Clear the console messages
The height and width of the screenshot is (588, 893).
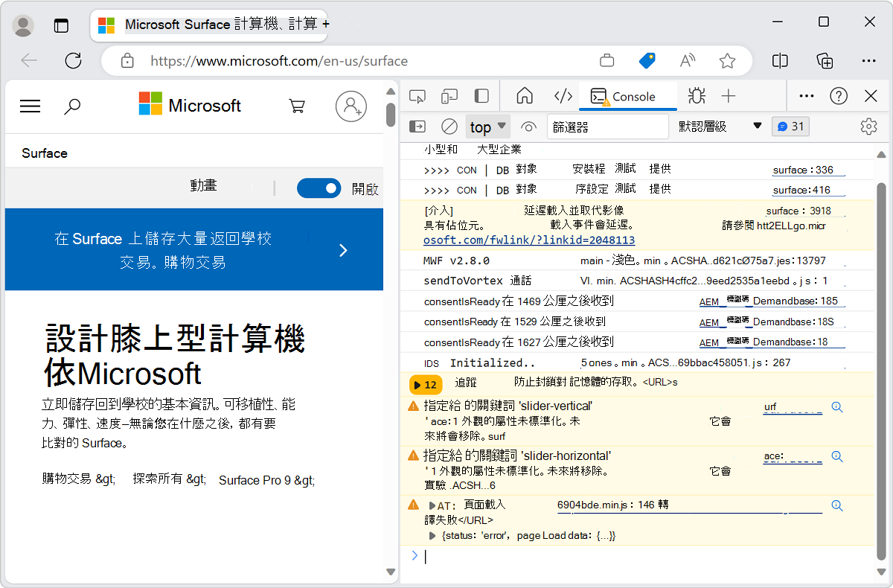[449, 127]
